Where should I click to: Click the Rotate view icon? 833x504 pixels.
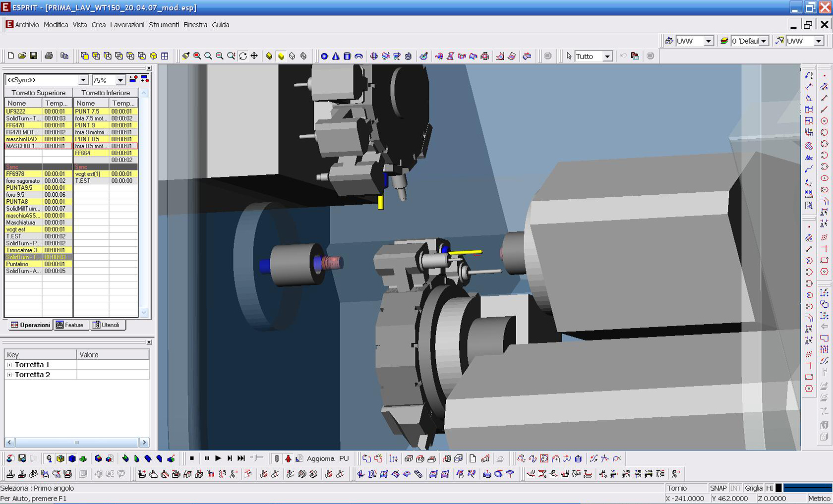tap(243, 56)
